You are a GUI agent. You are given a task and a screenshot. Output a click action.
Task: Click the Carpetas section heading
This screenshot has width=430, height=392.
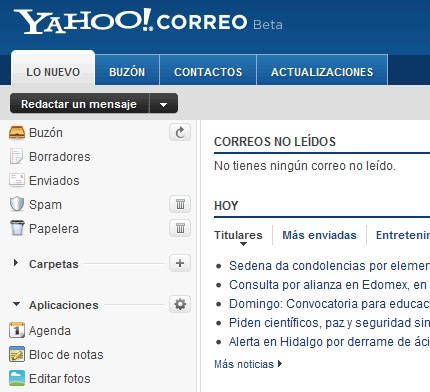tap(54, 264)
